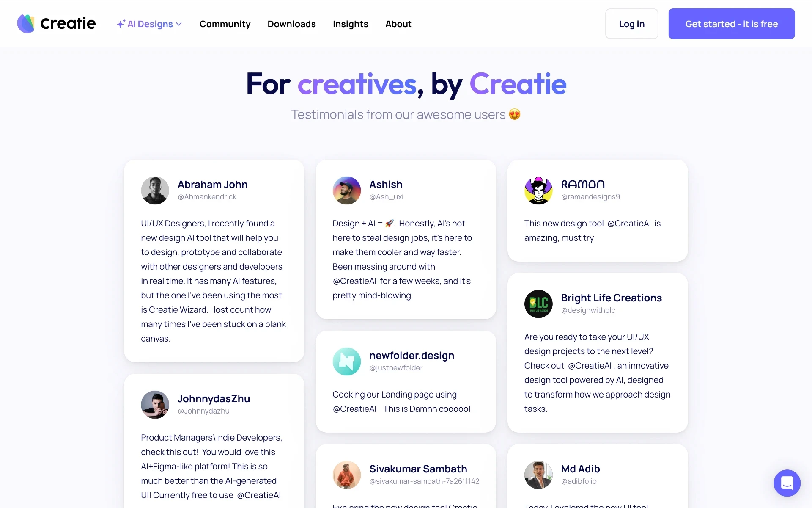Click the AI Designs sparkle icon
This screenshot has height=508, width=812.
pyautogui.click(x=121, y=23)
